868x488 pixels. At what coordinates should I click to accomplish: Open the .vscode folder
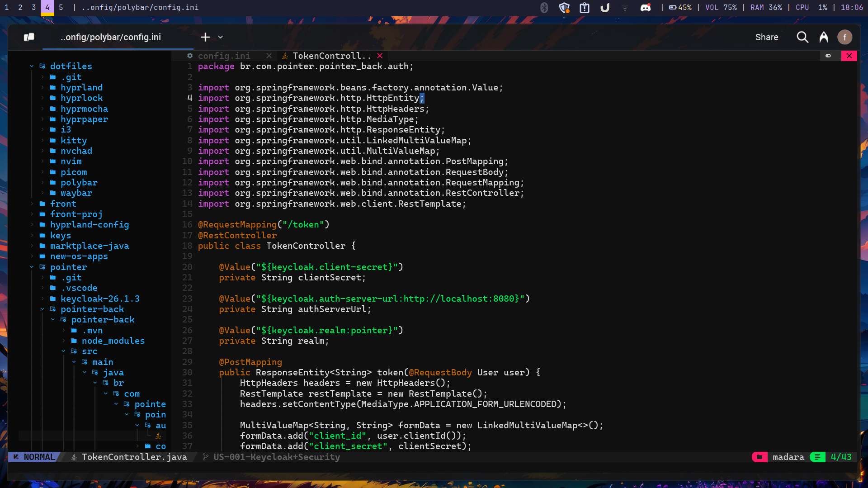[x=79, y=288]
